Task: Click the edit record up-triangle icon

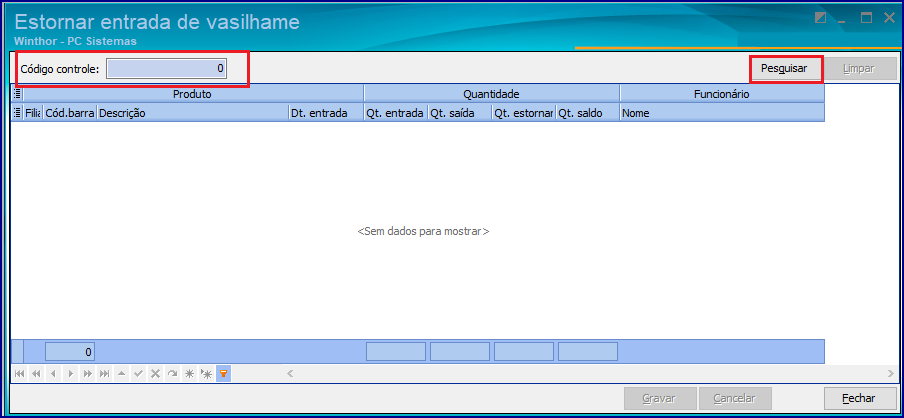Action: [121, 374]
